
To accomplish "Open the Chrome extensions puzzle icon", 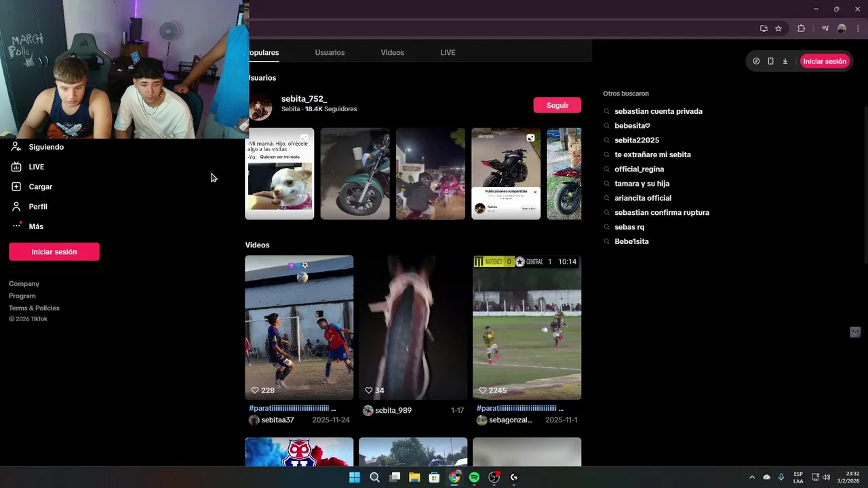I will 802,28.
